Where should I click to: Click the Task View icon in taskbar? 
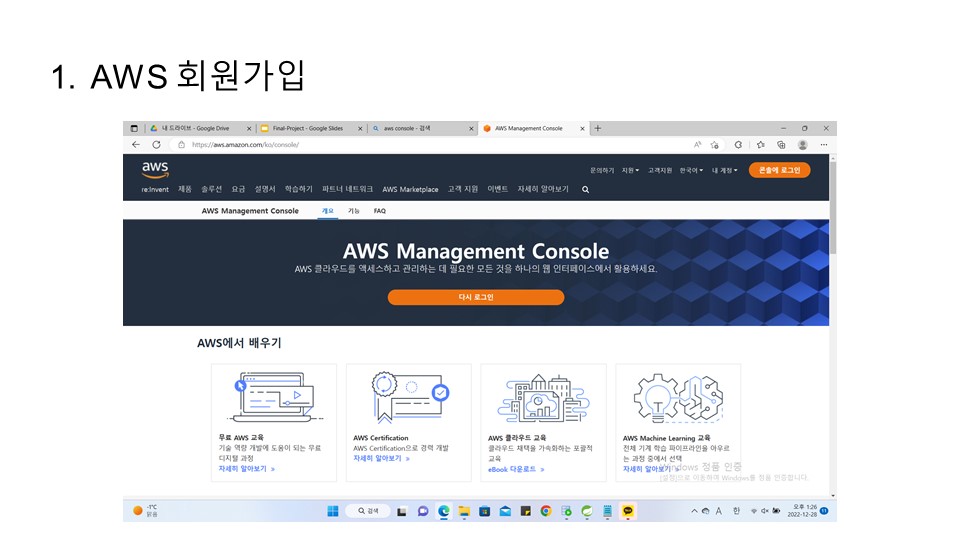click(402, 511)
